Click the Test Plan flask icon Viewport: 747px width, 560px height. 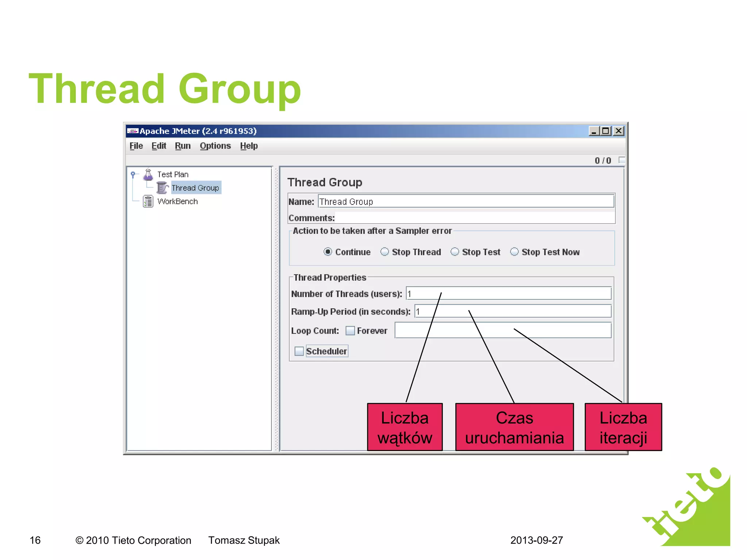click(x=148, y=175)
